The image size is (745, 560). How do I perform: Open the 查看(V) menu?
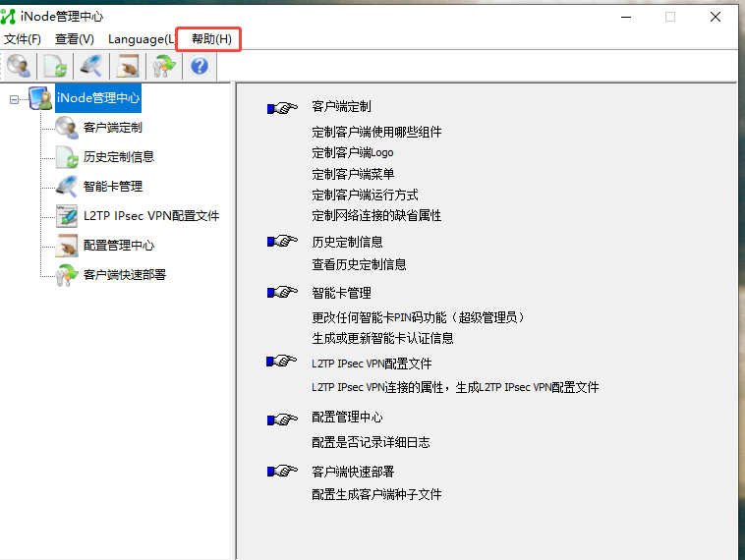pyautogui.click(x=75, y=39)
